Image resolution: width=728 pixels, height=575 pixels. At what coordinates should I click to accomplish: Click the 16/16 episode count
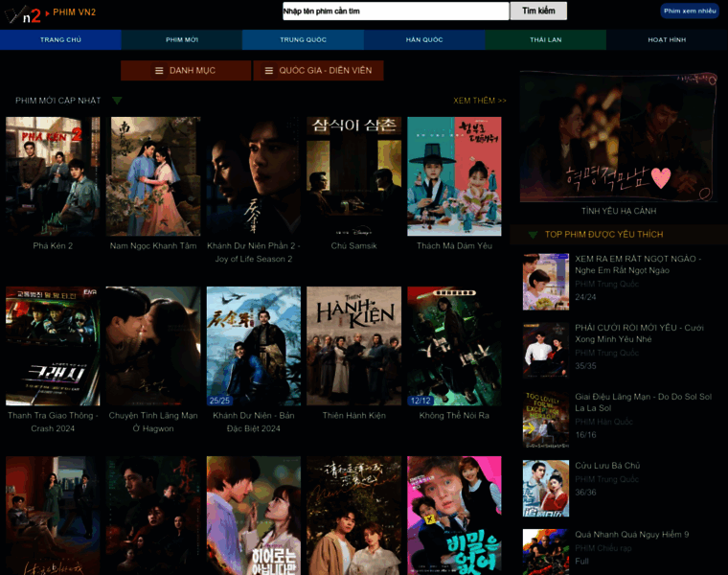point(585,435)
